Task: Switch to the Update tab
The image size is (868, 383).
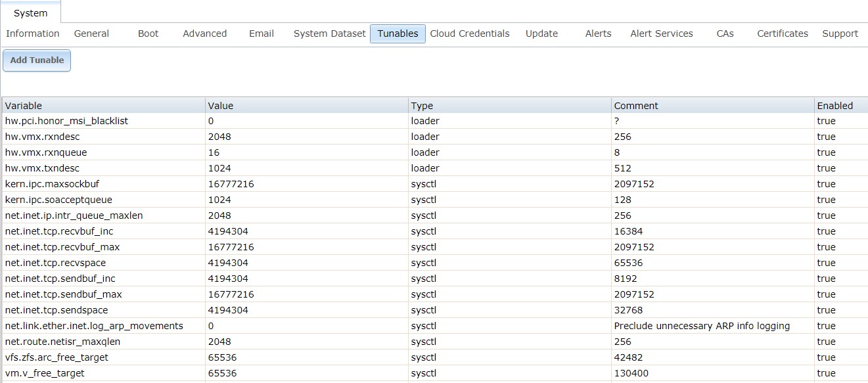Action: (x=541, y=34)
